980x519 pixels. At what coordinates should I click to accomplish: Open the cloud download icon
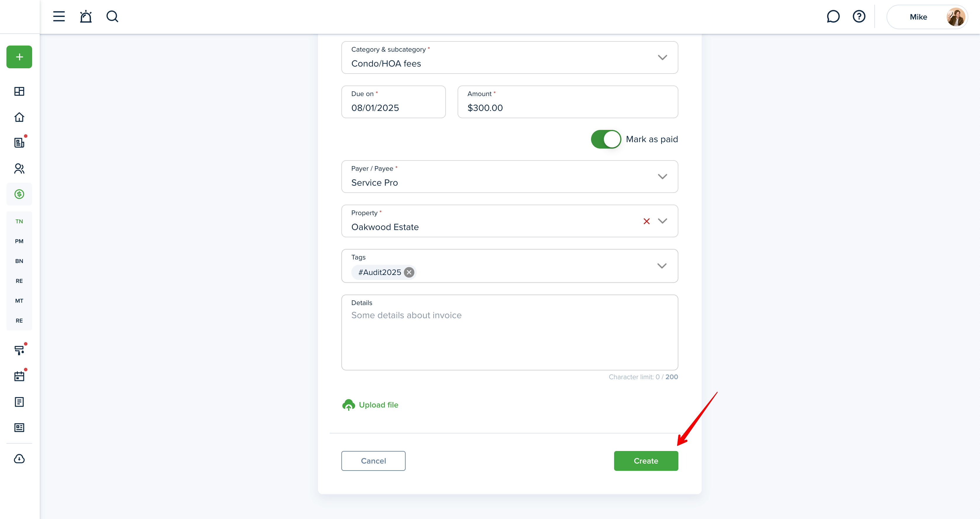pos(19,459)
